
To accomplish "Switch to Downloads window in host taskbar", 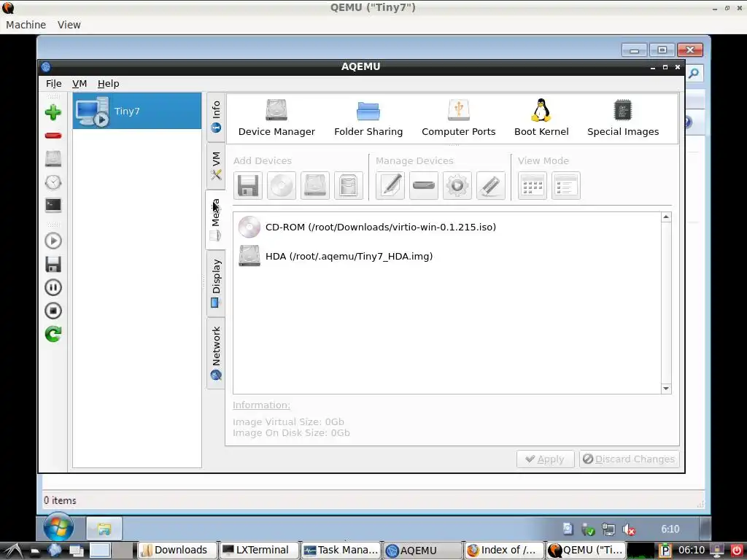I will 177,550.
